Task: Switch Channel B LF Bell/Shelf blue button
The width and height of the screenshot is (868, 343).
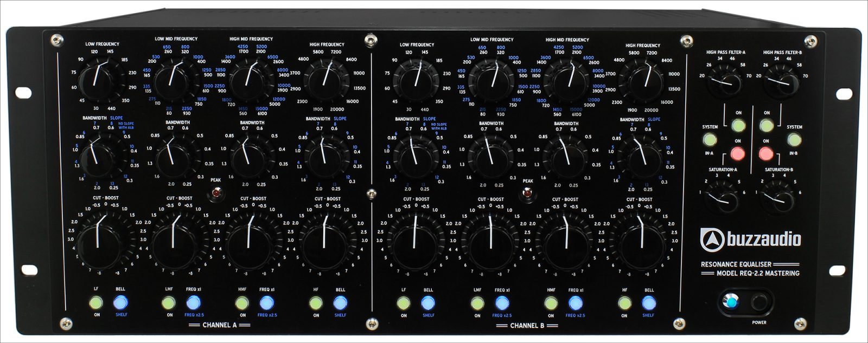Action: coord(428,303)
